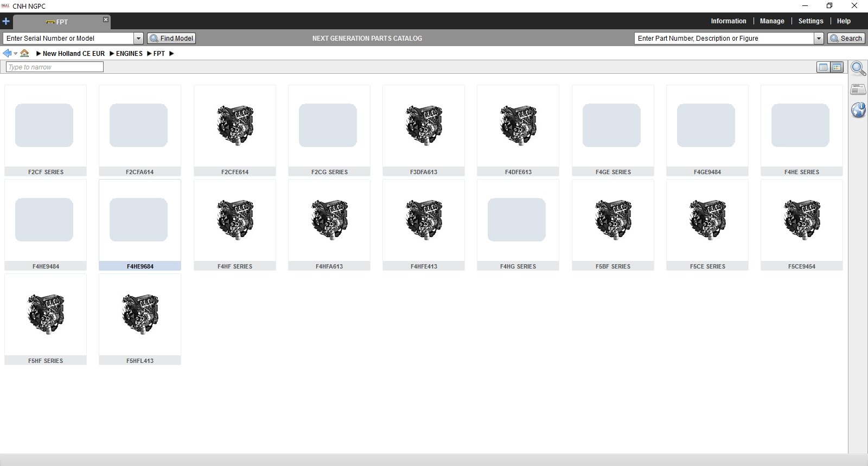Open the Information menu
This screenshot has height=466, width=868.
point(729,21)
